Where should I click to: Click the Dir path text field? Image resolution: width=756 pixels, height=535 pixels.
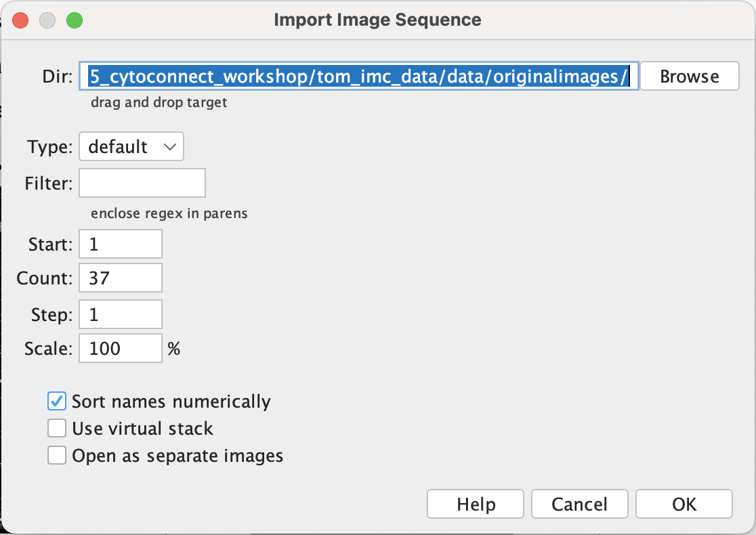pyautogui.click(x=359, y=77)
